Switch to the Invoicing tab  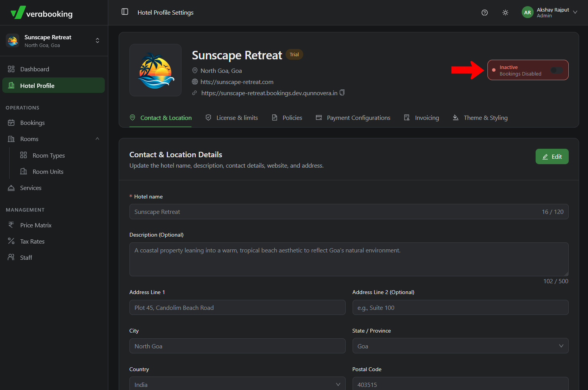pyautogui.click(x=422, y=118)
